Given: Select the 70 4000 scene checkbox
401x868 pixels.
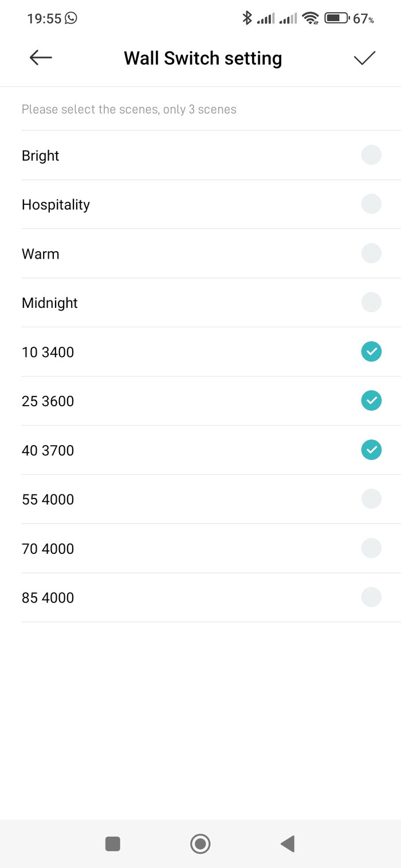Looking at the screenshot, I should (371, 548).
